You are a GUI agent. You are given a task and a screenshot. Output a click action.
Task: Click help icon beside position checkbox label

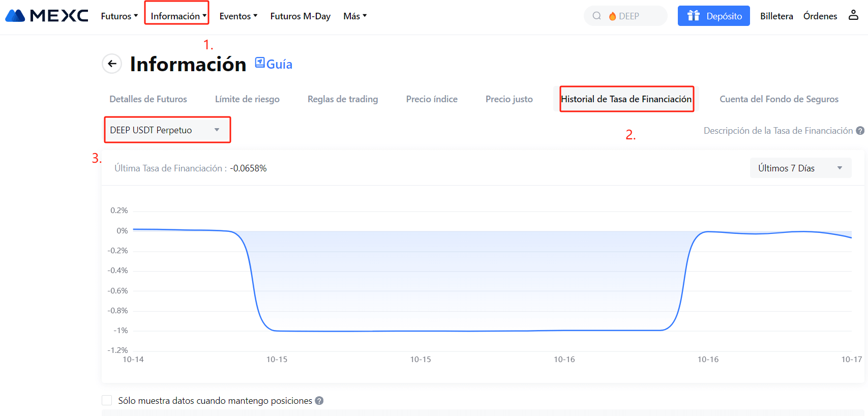[x=319, y=401]
